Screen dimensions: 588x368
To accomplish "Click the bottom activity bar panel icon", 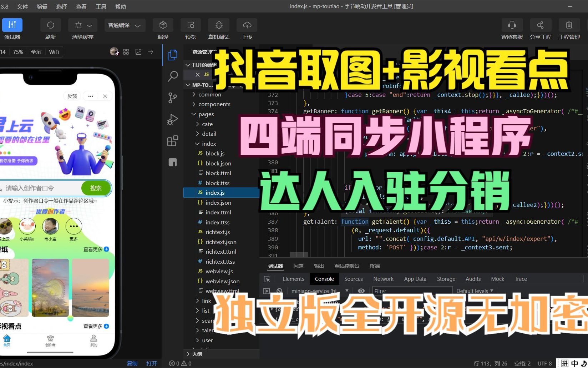I will 173,162.
